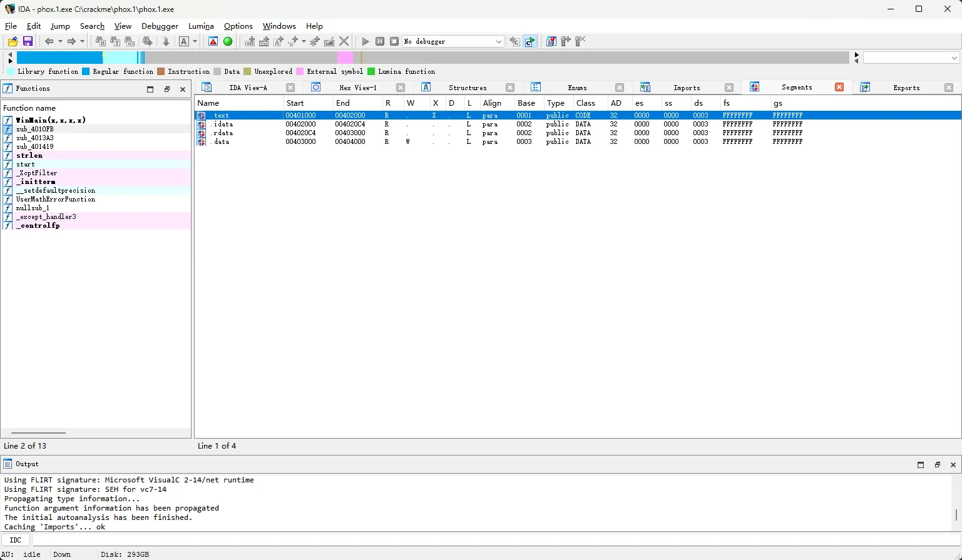Expand the dropdown beside the 'A' icon
Screen dimensions: 962x560
click(x=195, y=41)
